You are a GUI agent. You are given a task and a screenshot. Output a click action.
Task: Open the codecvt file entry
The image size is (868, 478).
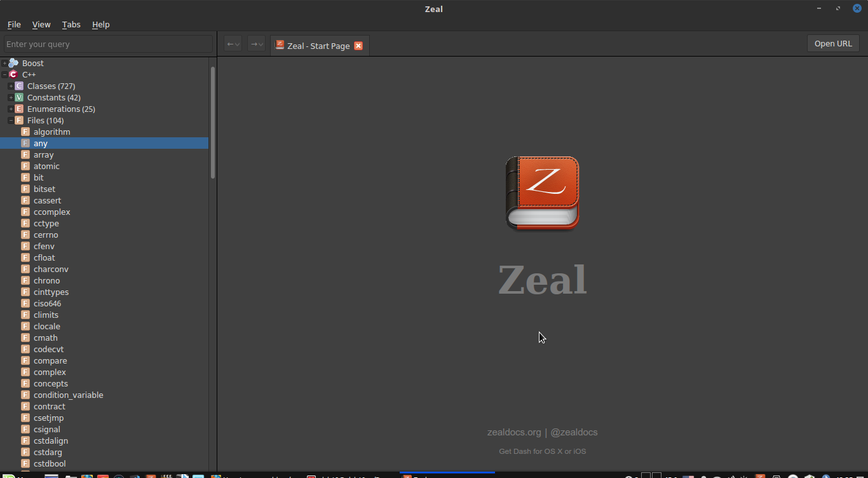click(49, 349)
